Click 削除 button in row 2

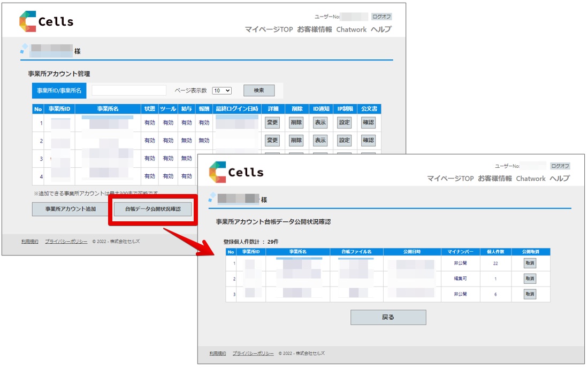[x=296, y=140]
